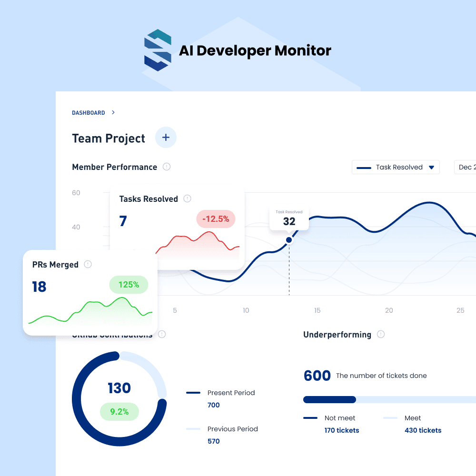Select the DASHBOARD breadcrumb item
The width and height of the screenshot is (476, 476).
coord(89,112)
